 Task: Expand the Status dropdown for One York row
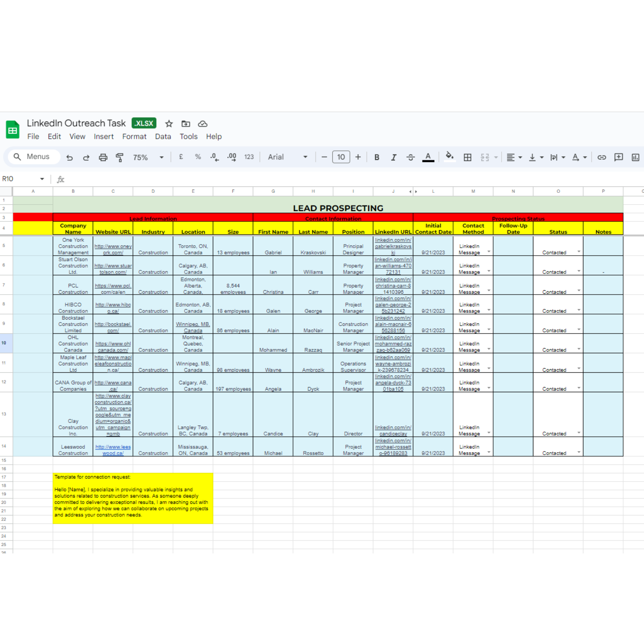579,252
